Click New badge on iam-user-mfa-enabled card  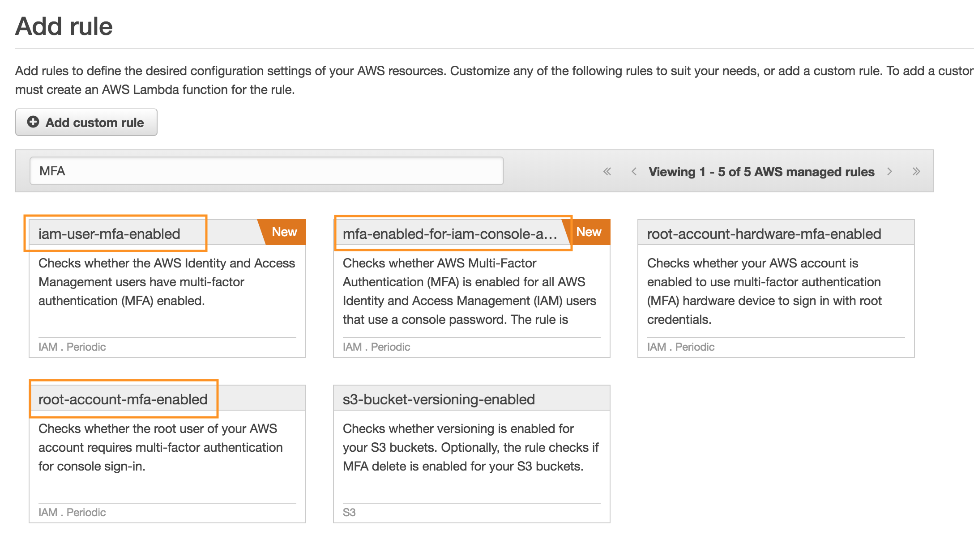pos(284,232)
